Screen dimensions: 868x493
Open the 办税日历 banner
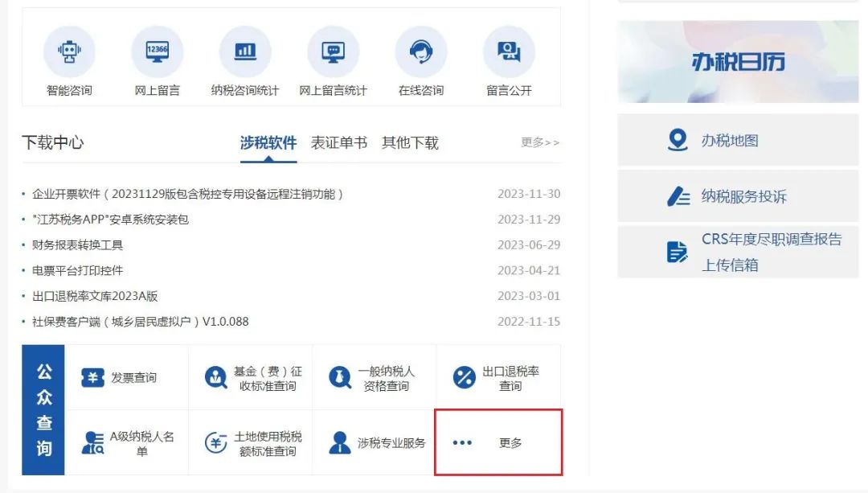pos(737,62)
